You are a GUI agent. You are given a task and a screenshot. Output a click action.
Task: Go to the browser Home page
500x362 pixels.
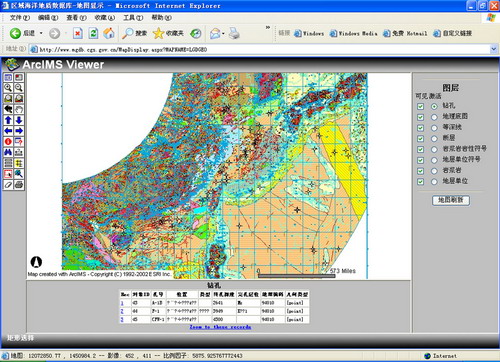tap(109, 33)
